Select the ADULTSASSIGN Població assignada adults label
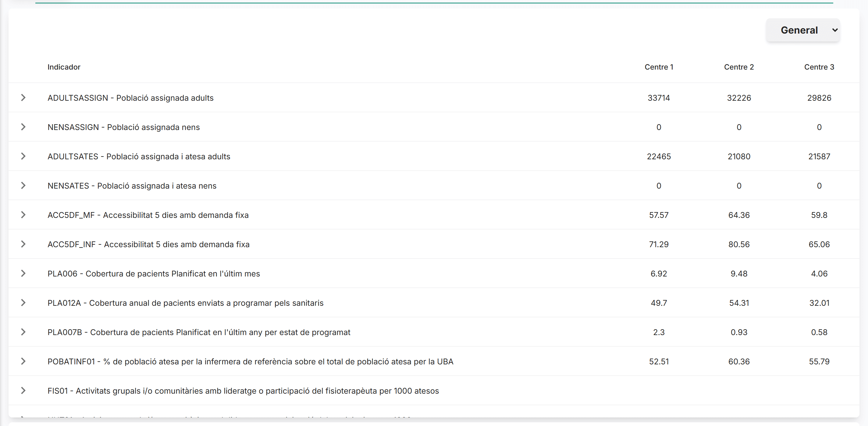This screenshot has height=426, width=868. [x=130, y=98]
